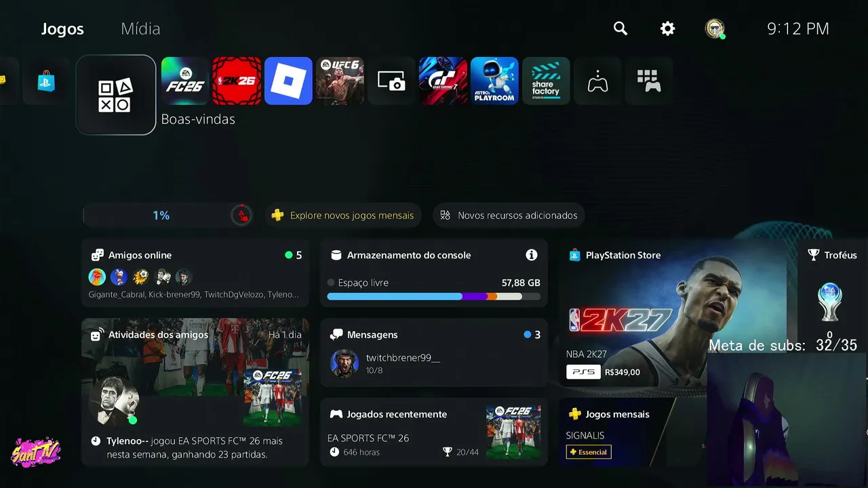Click the 20/44 trophy count

pos(467,452)
